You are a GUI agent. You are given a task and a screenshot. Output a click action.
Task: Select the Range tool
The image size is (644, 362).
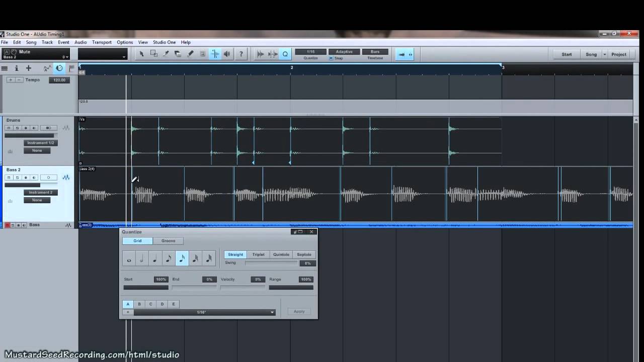pos(154,54)
